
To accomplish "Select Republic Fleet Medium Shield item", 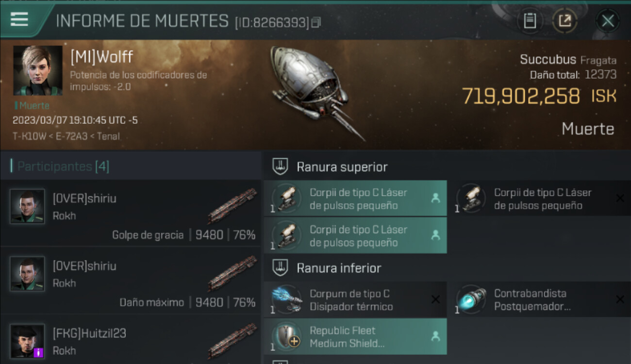I will click(x=355, y=337).
